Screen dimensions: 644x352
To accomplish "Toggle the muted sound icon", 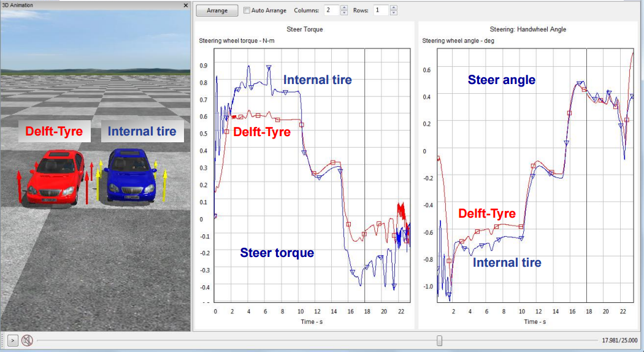I will point(27,340).
